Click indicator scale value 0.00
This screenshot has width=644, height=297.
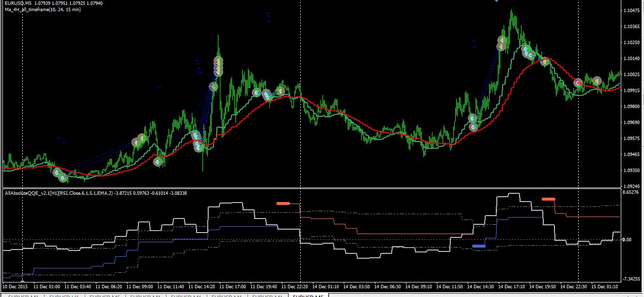pyautogui.click(x=627, y=240)
